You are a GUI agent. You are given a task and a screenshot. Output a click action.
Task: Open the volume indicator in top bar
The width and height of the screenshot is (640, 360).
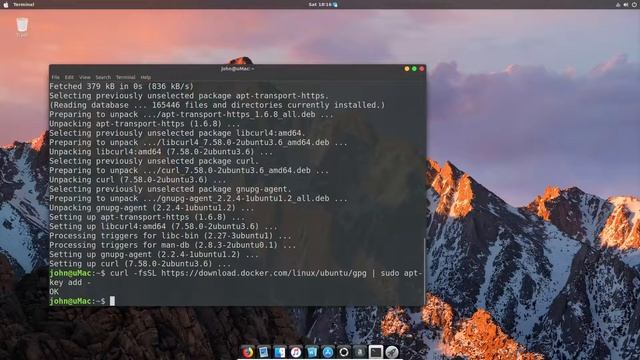(x=626, y=4)
